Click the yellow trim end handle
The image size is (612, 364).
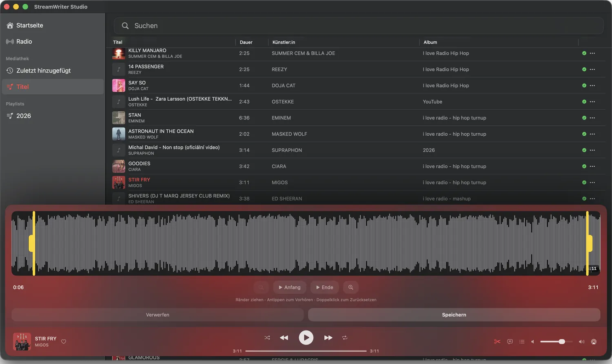pos(589,243)
